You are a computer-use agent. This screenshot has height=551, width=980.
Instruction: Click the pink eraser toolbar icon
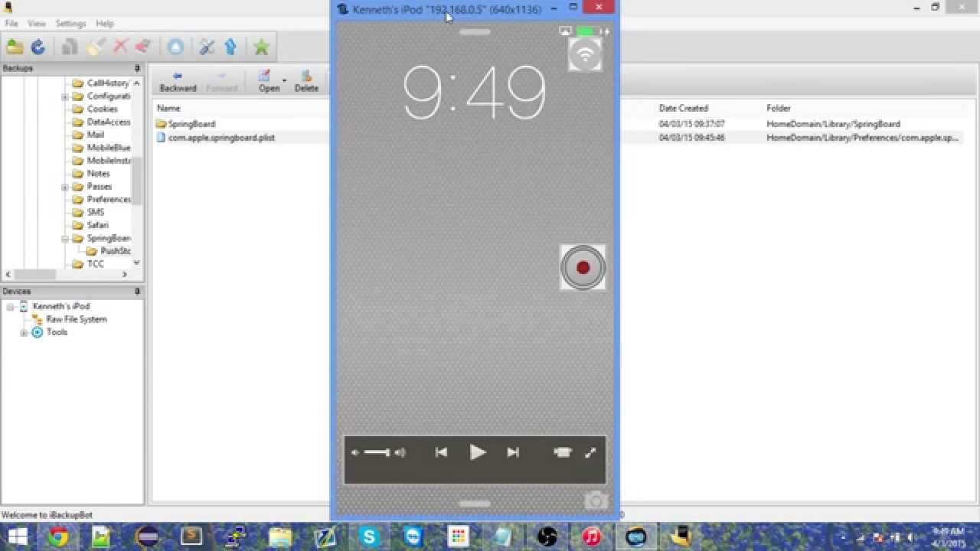(143, 47)
